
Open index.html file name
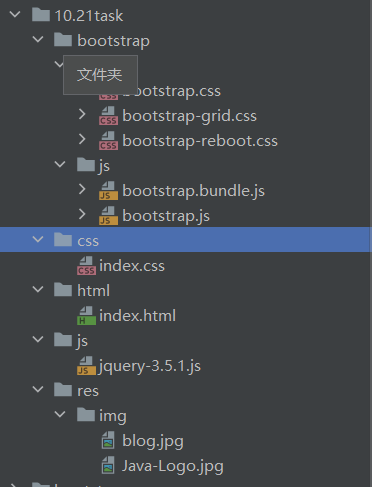(x=138, y=315)
